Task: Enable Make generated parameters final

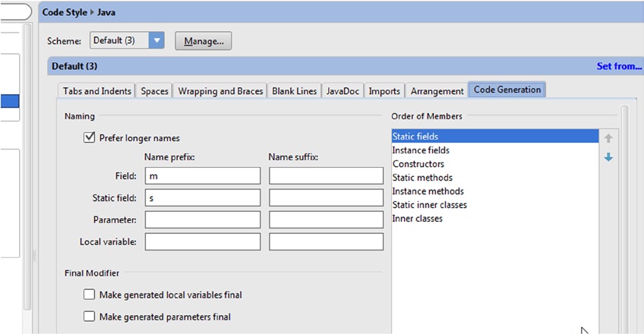Action: click(x=89, y=317)
